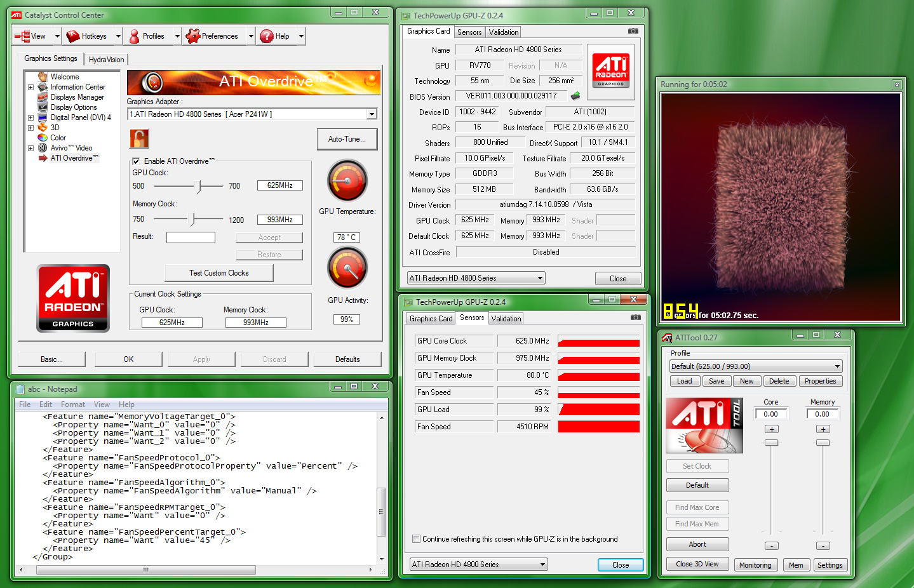Open the Graphics Adapter dropdown
This screenshot has width=914, height=588.
click(x=372, y=114)
